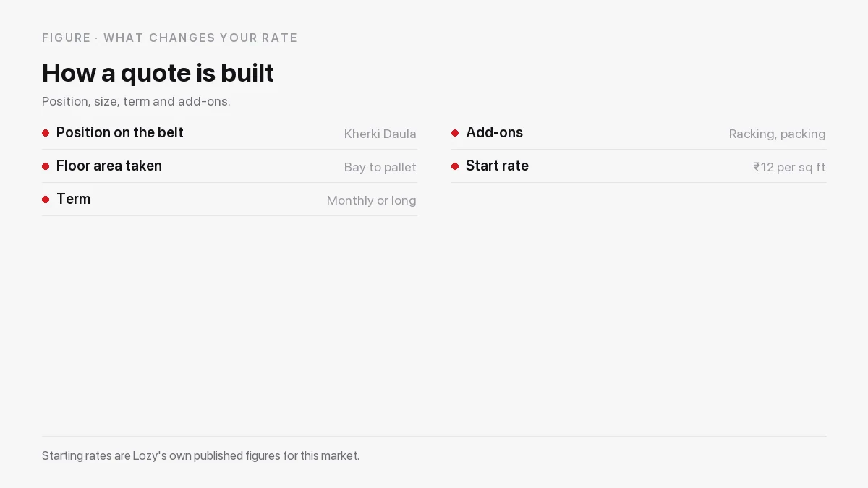Select the Position on the belt label

120,132
